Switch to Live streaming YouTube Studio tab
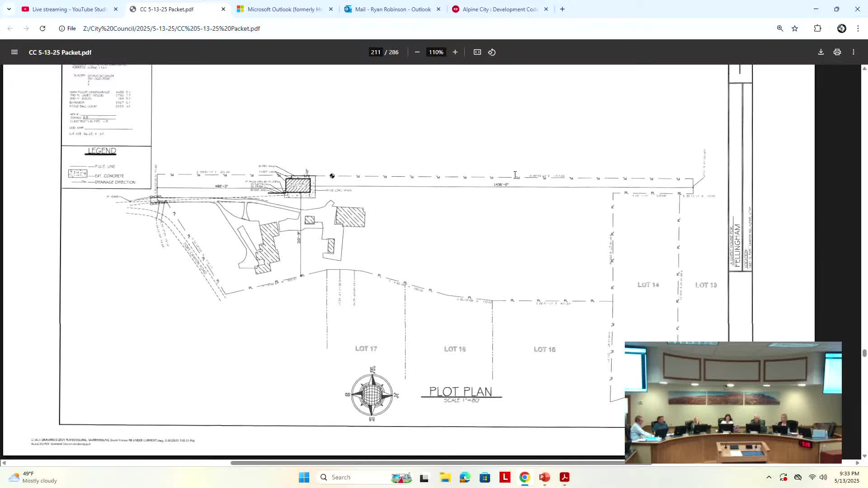Screen dimensions: 868x488 (x=69, y=9)
